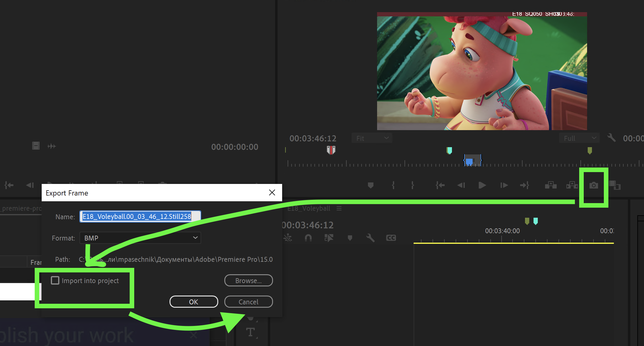
Task: Go to In point in Program monitor
Action: (x=440, y=185)
